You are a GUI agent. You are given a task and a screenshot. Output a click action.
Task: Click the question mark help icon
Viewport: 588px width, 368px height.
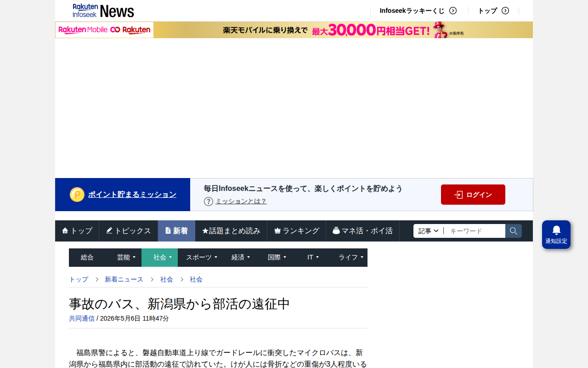[x=209, y=201]
